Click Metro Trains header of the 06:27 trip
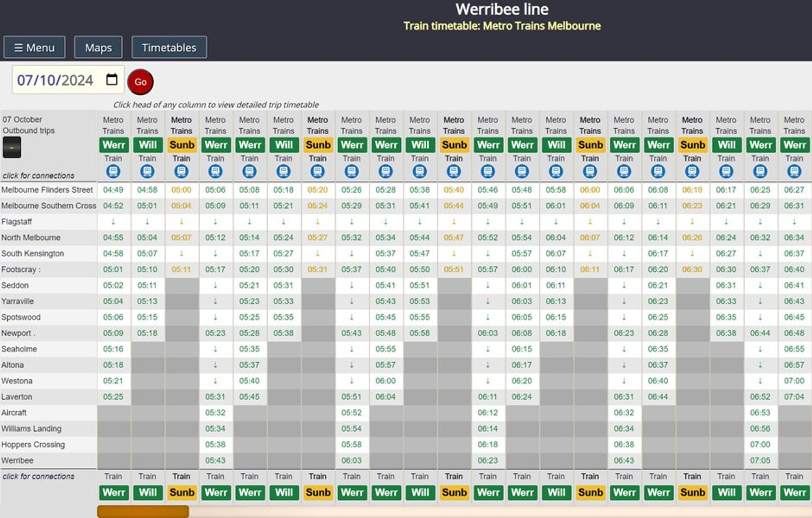This screenshot has height=518, width=812. pyautogui.click(x=794, y=125)
